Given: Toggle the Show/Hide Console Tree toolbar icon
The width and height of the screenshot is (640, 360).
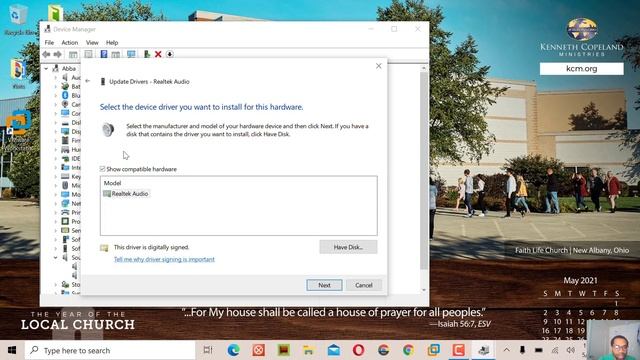Looking at the screenshot, I should [x=73, y=54].
